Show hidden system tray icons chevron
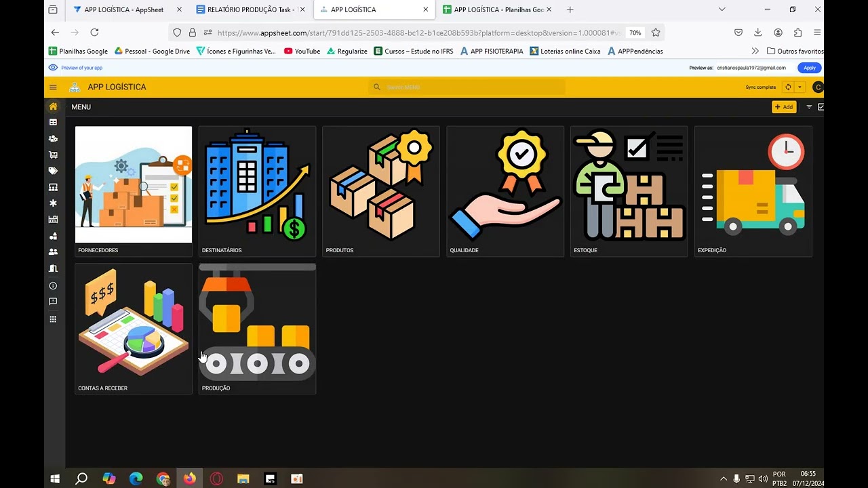The image size is (868, 488). pos(723,479)
